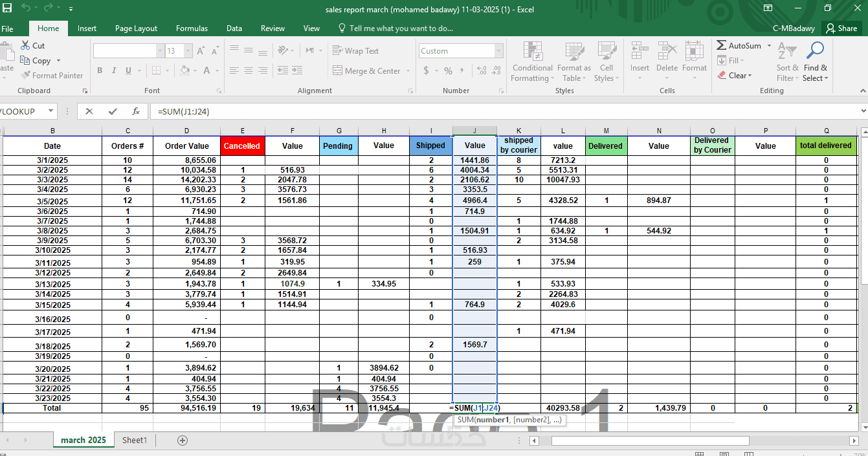The width and height of the screenshot is (868, 456).
Task: Open font size dropdown
Action: click(x=188, y=50)
